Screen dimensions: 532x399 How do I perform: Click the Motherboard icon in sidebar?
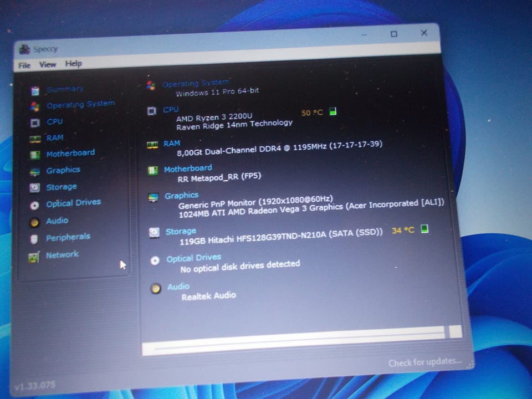[x=34, y=155]
